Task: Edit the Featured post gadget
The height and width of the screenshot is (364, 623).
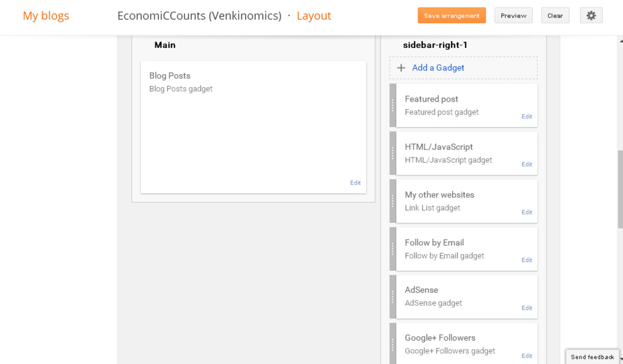Action: [526, 116]
